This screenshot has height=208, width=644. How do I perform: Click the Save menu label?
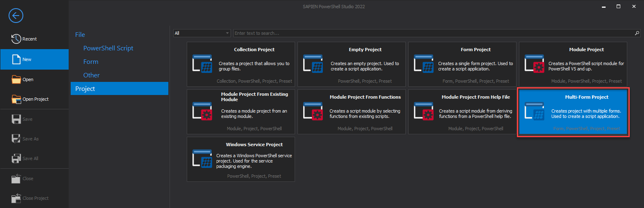(x=27, y=119)
